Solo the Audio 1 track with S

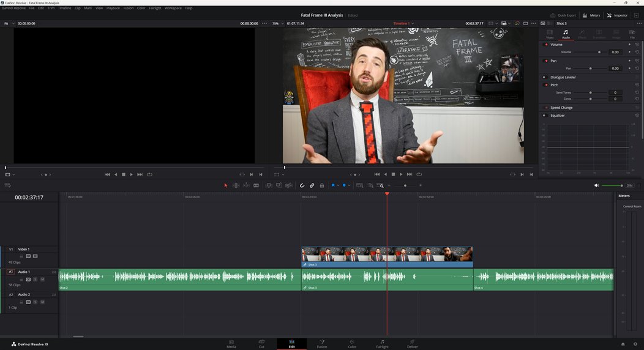click(x=36, y=280)
